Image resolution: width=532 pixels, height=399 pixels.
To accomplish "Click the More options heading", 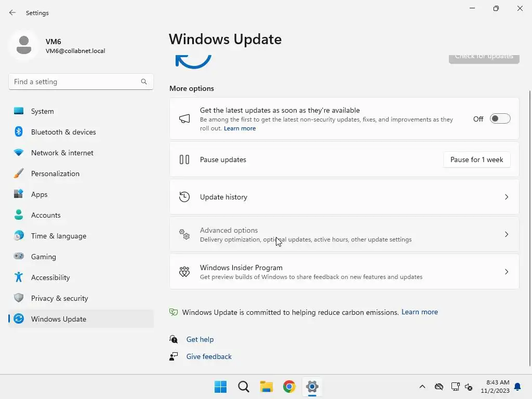I will (x=192, y=88).
